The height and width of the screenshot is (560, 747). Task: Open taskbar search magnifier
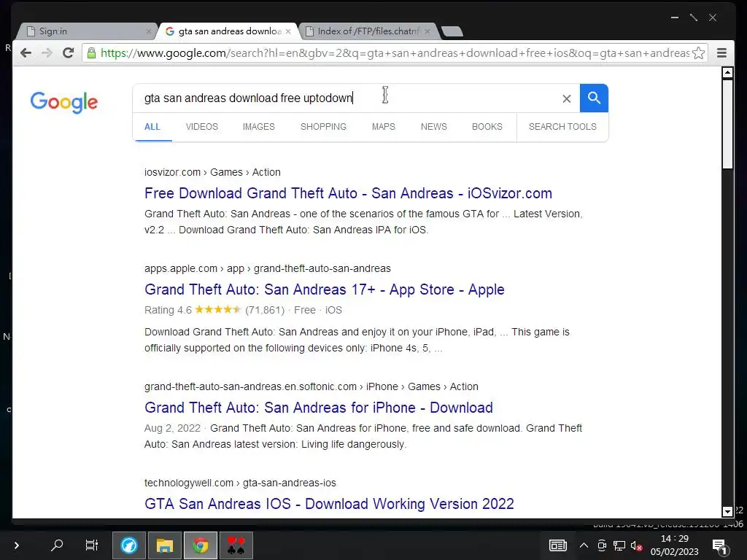pyautogui.click(x=57, y=545)
